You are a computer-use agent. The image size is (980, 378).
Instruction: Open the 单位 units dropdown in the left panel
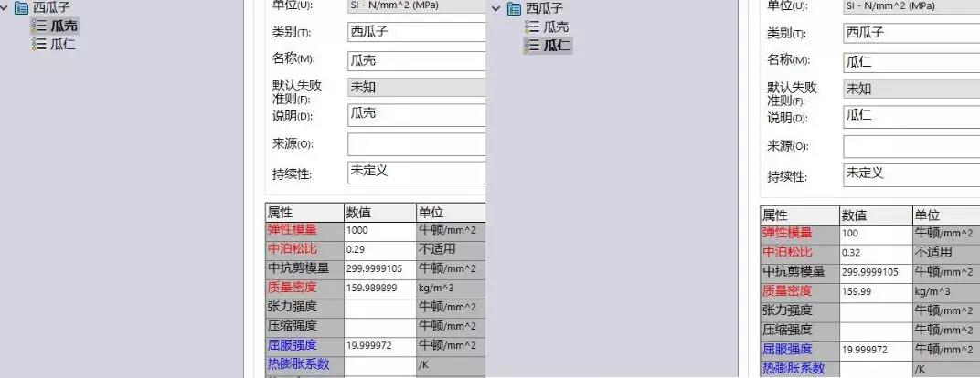416,5
